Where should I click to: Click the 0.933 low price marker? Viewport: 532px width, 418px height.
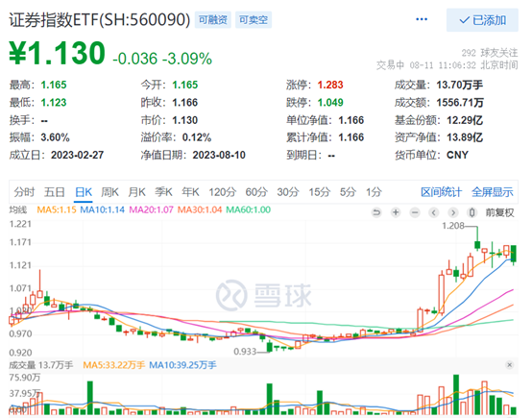click(245, 352)
